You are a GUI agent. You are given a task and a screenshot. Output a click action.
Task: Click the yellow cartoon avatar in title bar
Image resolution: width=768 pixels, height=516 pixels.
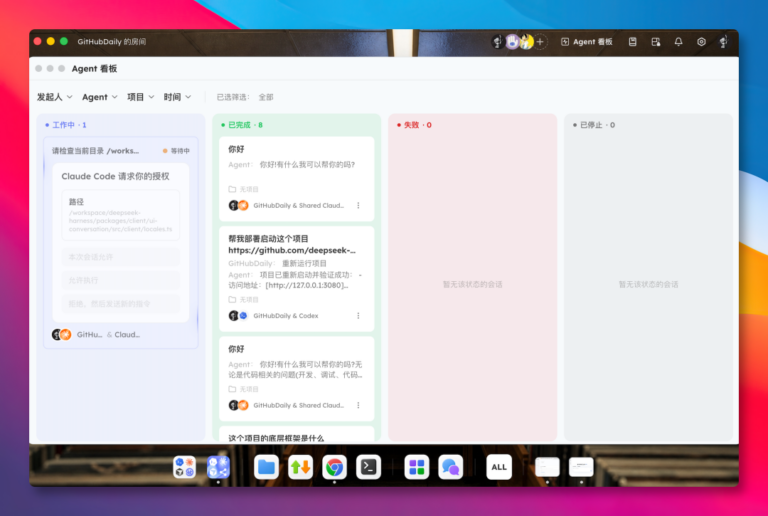click(x=527, y=42)
